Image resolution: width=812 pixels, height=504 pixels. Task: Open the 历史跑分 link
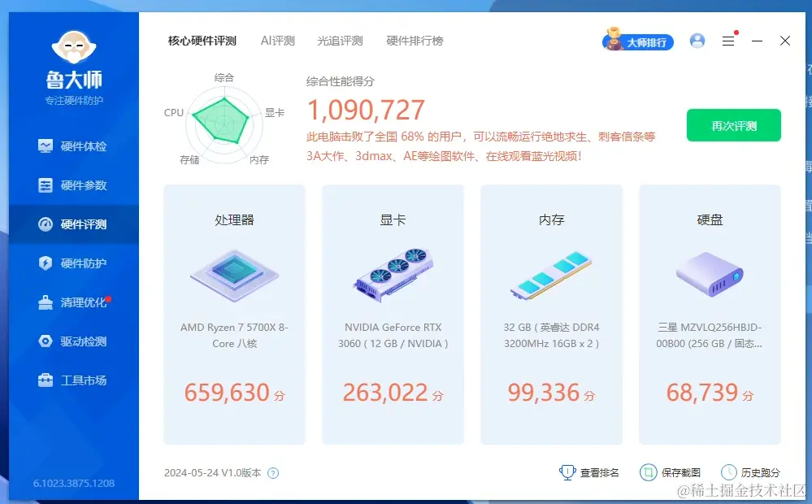click(760, 473)
